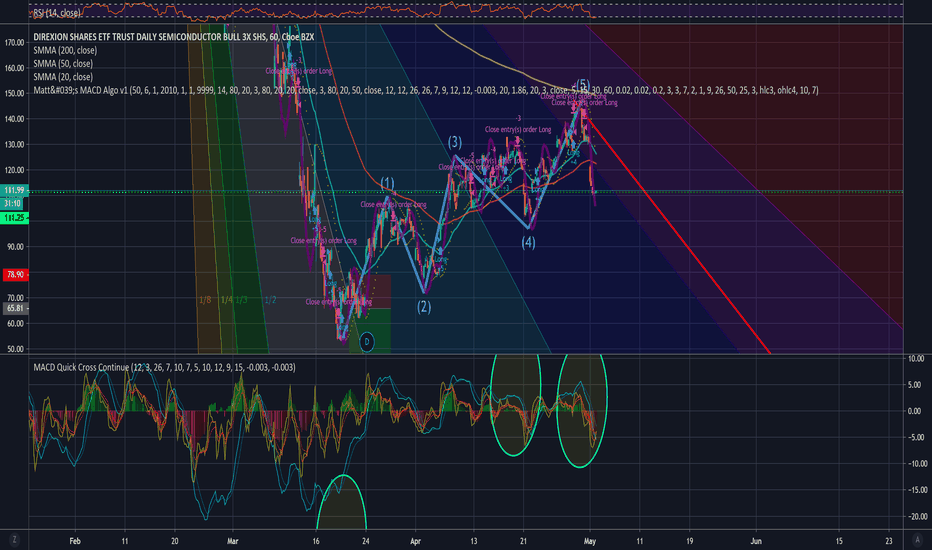Click 170.00 on the price scale
The width and height of the screenshot is (932, 550).
point(14,43)
